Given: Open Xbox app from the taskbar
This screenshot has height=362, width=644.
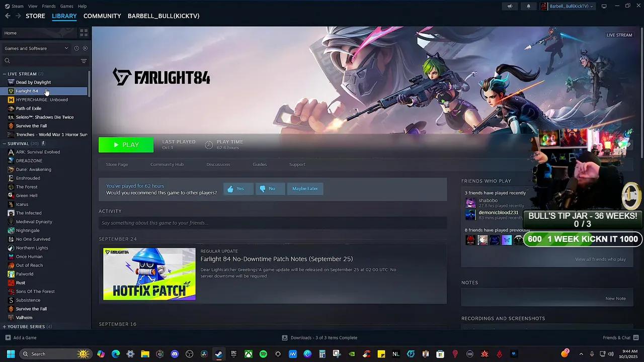Looking at the screenshot, I should [x=249, y=354].
